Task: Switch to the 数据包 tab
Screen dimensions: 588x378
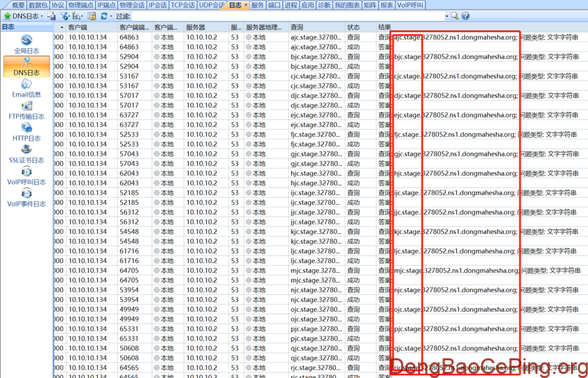Action: 38,5
